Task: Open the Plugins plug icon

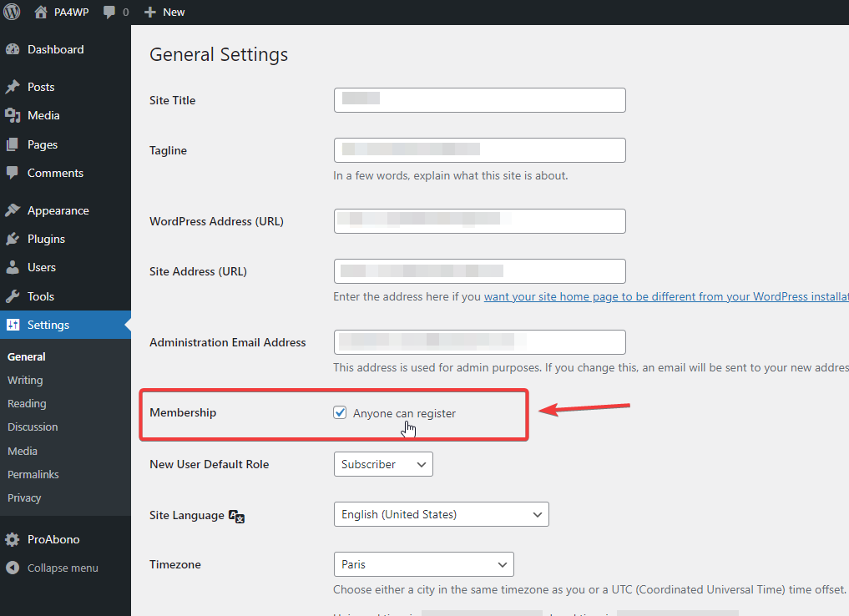Action: pyautogui.click(x=13, y=239)
